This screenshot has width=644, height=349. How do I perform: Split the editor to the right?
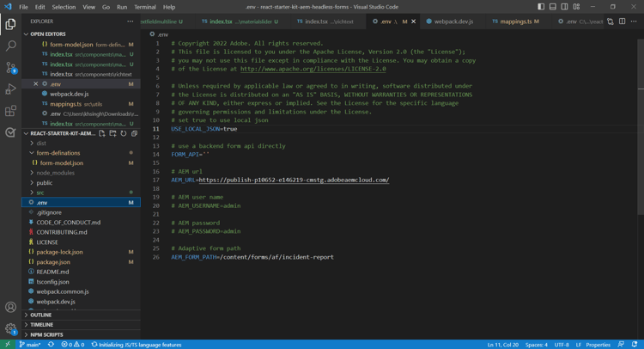623,21
